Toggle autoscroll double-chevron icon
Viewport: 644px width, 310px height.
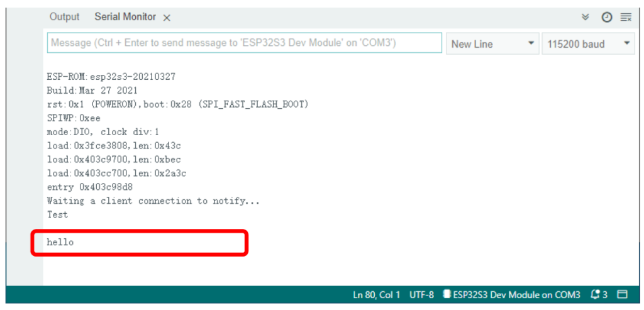pos(586,17)
